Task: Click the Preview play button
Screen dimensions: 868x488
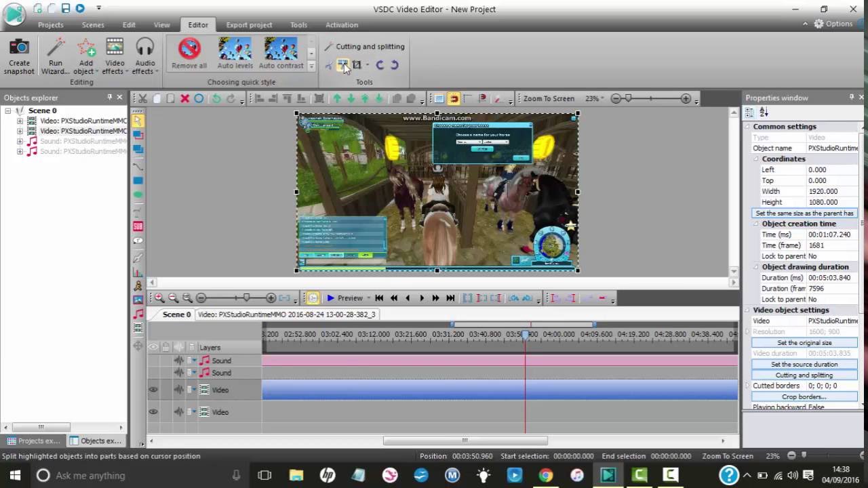Action: coord(344,298)
